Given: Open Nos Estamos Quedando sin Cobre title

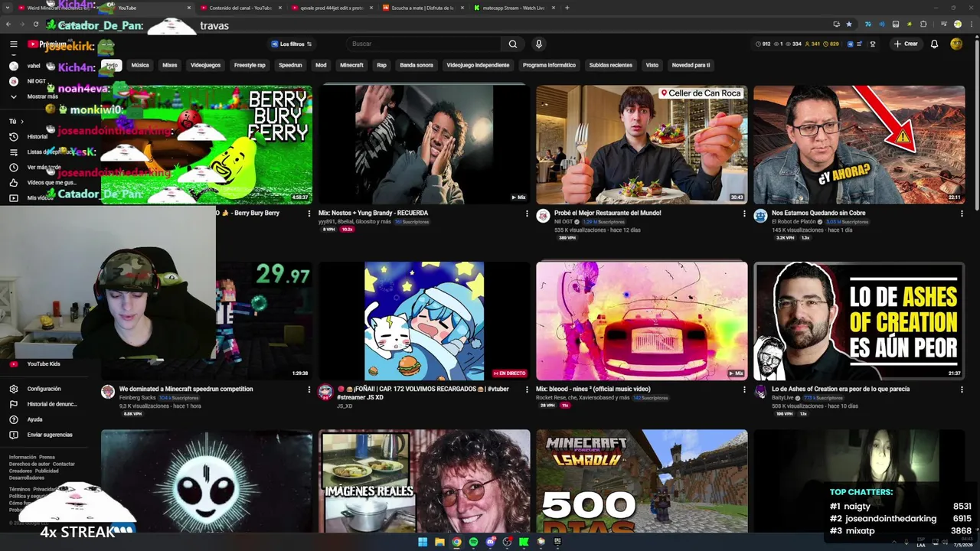Looking at the screenshot, I should coord(818,213).
